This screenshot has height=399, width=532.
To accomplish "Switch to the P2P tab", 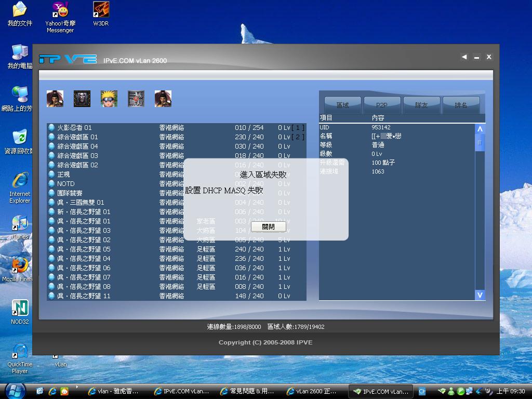I will pyautogui.click(x=382, y=104).
